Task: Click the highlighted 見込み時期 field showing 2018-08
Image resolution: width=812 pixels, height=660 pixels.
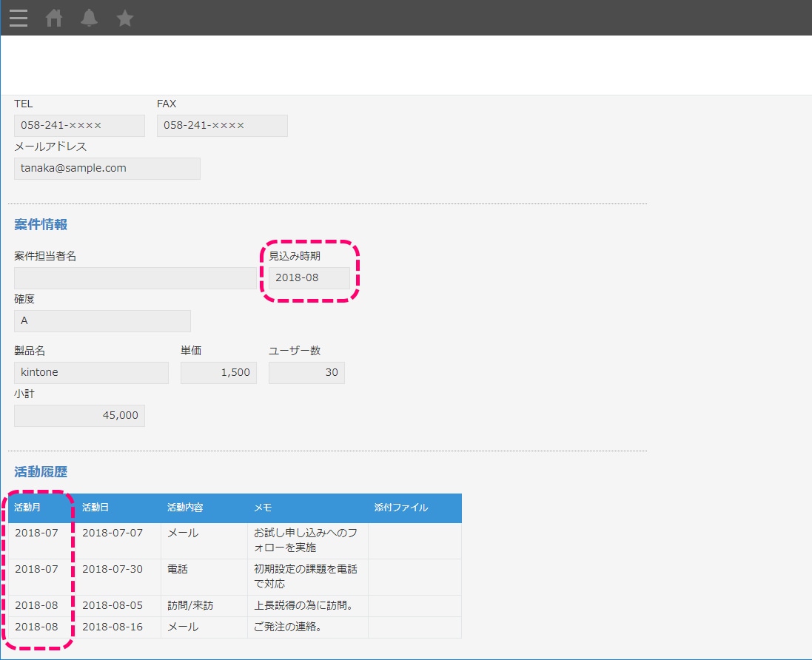Action: (x=305, y=277)
